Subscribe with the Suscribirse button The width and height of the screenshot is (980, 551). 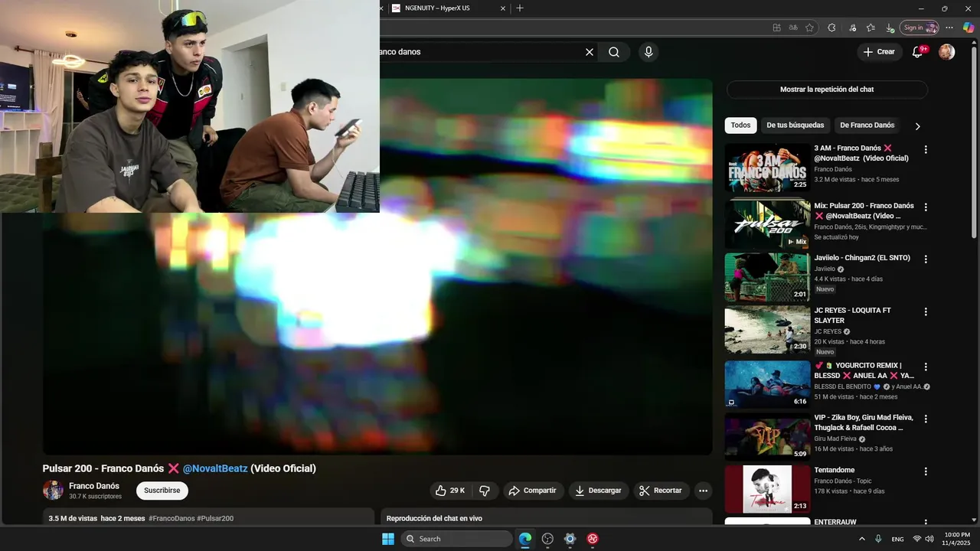(x=162, y=491)
